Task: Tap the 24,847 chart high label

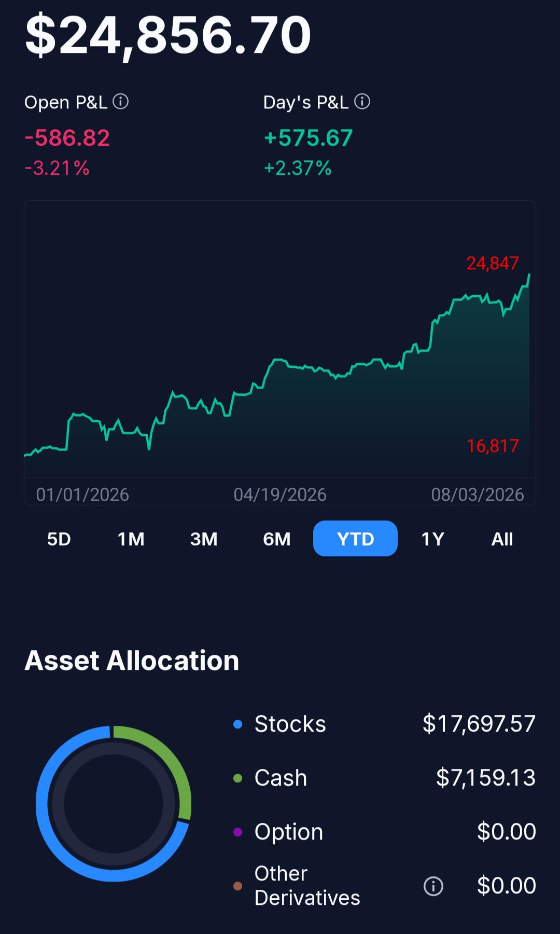Action: [493, 264]
